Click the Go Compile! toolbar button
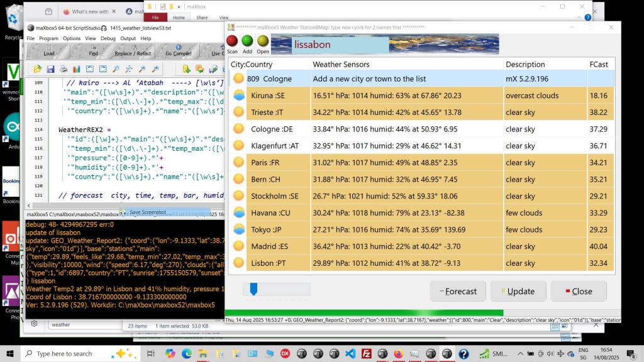 click(178, 50)
